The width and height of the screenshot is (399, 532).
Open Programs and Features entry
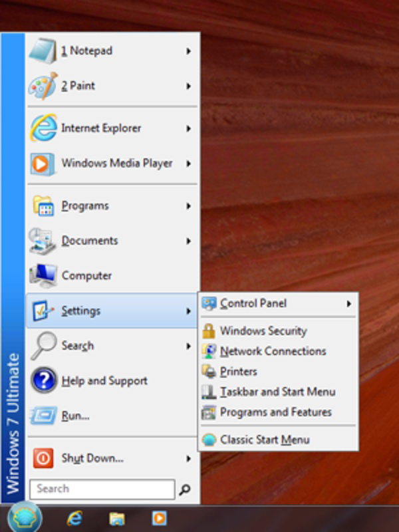(278, 412)
